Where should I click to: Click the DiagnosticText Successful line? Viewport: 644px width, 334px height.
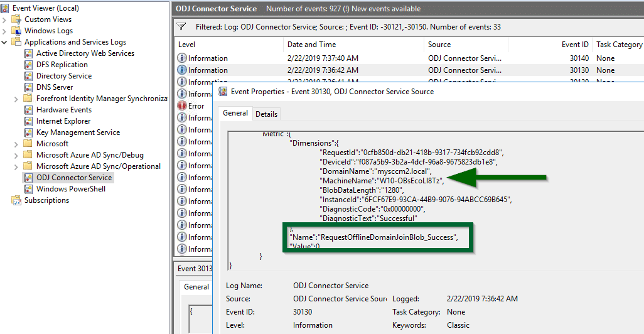(368, 218)
